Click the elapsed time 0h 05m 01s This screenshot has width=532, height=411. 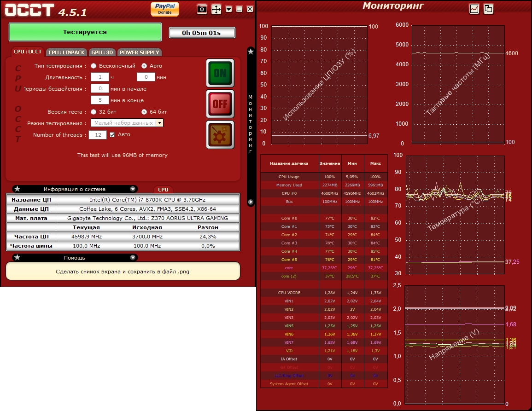[202, 33]
